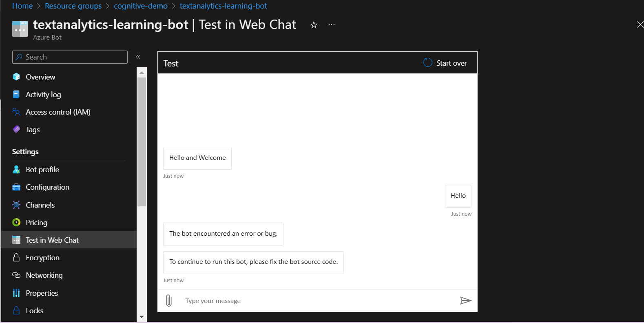Screen dimensions: 644x323
Task: Click the Start over refresh icon
Action: (427, 62)
